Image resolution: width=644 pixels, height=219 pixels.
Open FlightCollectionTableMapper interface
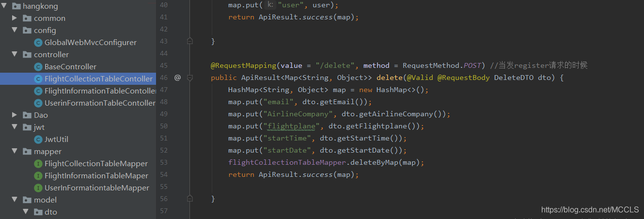tap(96, 163)
